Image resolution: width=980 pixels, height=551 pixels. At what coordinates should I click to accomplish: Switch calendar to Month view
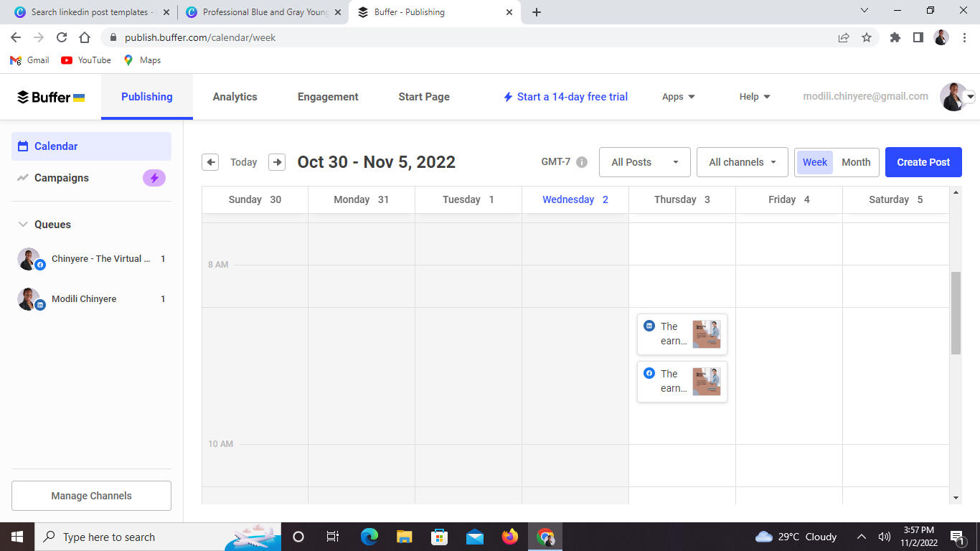855,162
